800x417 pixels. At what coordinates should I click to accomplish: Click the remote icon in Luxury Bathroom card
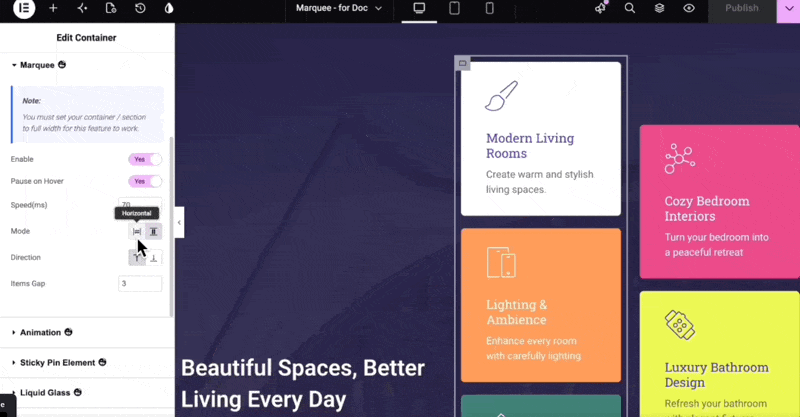coord(680,325)
